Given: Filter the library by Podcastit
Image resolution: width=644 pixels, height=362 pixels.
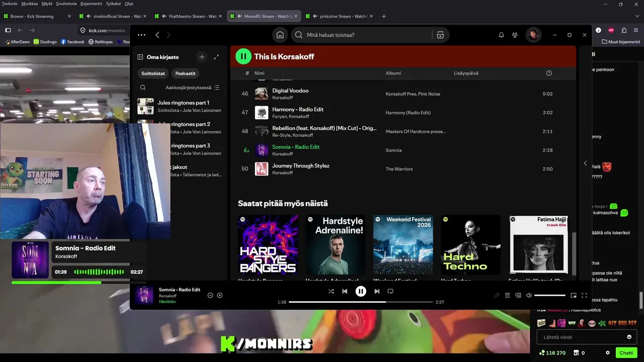Looking at the screenshot, I should tap(185, 73).
